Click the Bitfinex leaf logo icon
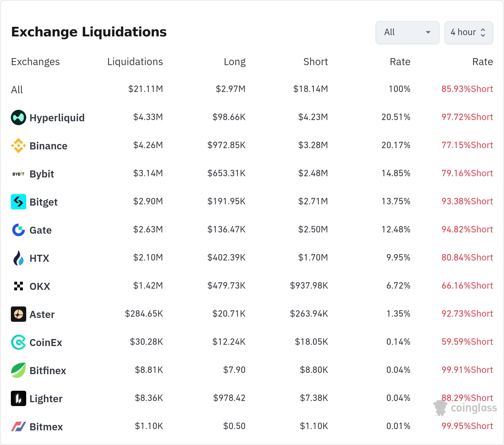This screenshot has height=445, width=504. (x=19, y=370)
